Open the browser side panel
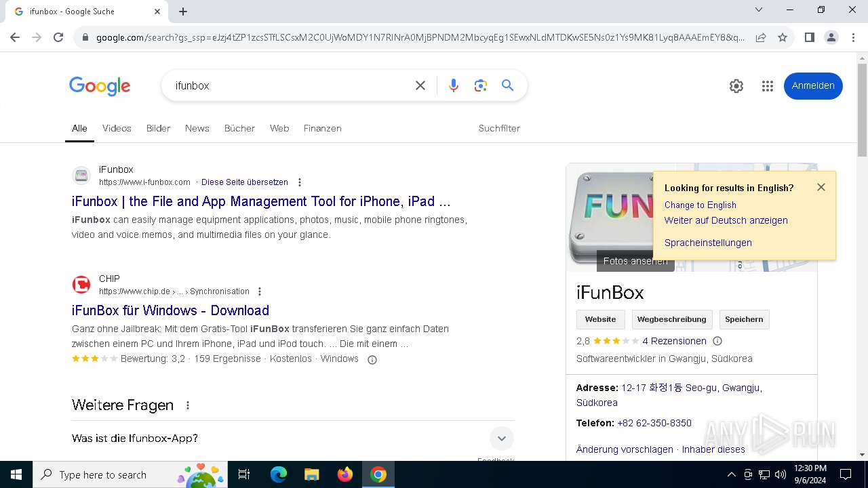Image resolution: width=868 pixels, height=488 pixels. pyautogui.click(x=809, y=37)
